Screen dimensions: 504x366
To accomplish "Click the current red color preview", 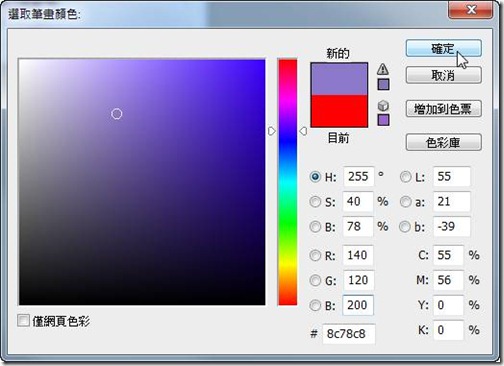I will [x=339, y=111].
